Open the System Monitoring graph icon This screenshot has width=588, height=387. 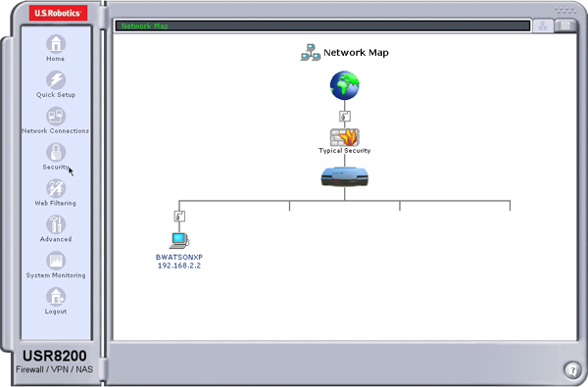[56, 261]
